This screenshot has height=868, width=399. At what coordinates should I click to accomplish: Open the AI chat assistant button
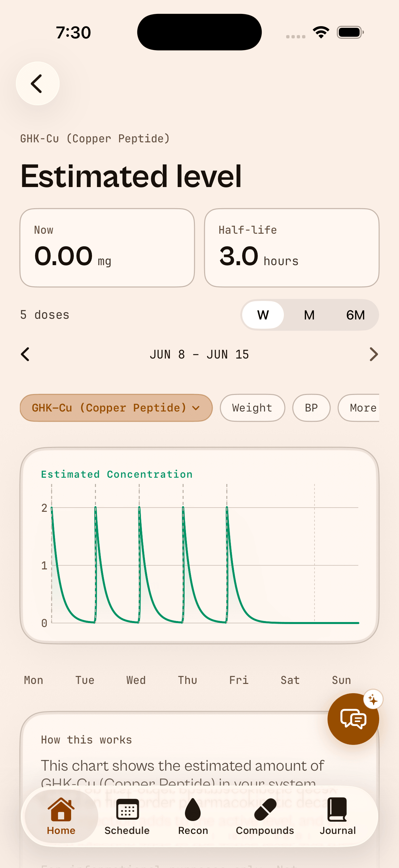[353, 719]
